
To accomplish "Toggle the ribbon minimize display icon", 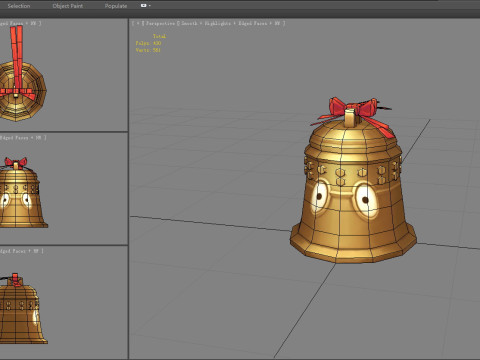I will tap(144, 6).
